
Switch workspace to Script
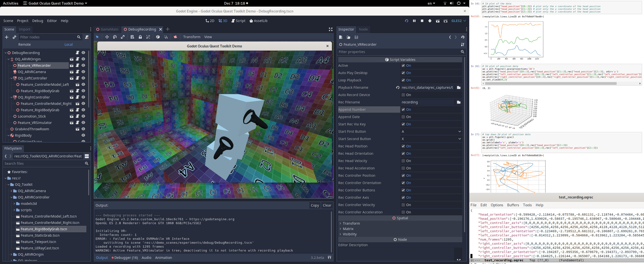point(238,21)
